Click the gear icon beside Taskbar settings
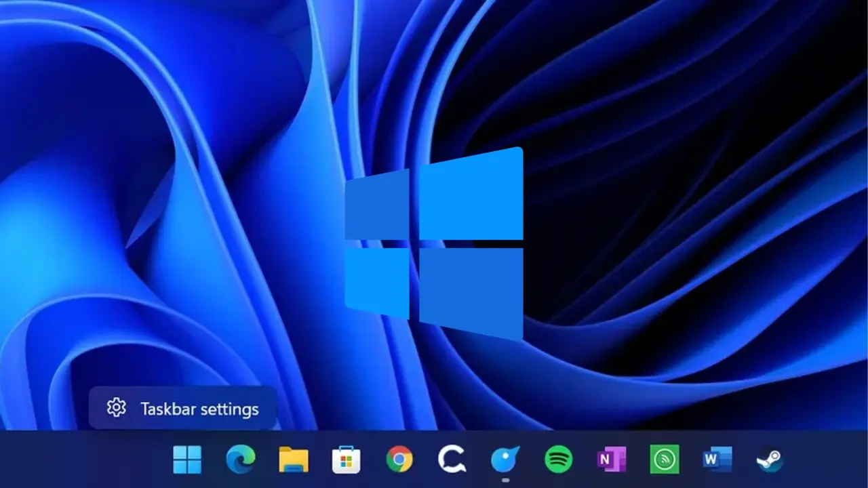 (x=117, y=407)
